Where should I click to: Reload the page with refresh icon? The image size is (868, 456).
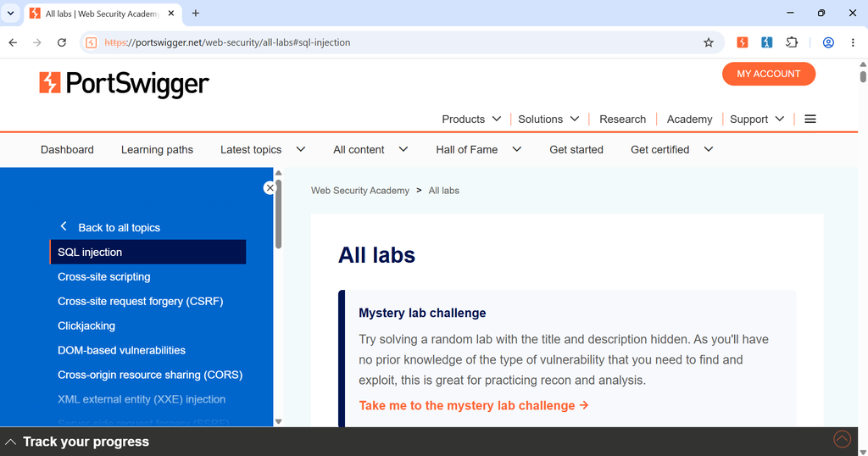coord(61,42)
